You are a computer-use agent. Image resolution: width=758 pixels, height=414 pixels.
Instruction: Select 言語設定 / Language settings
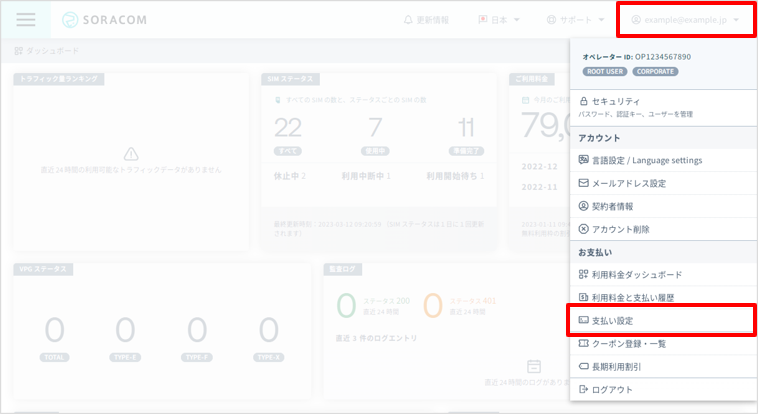coord(663,160)
